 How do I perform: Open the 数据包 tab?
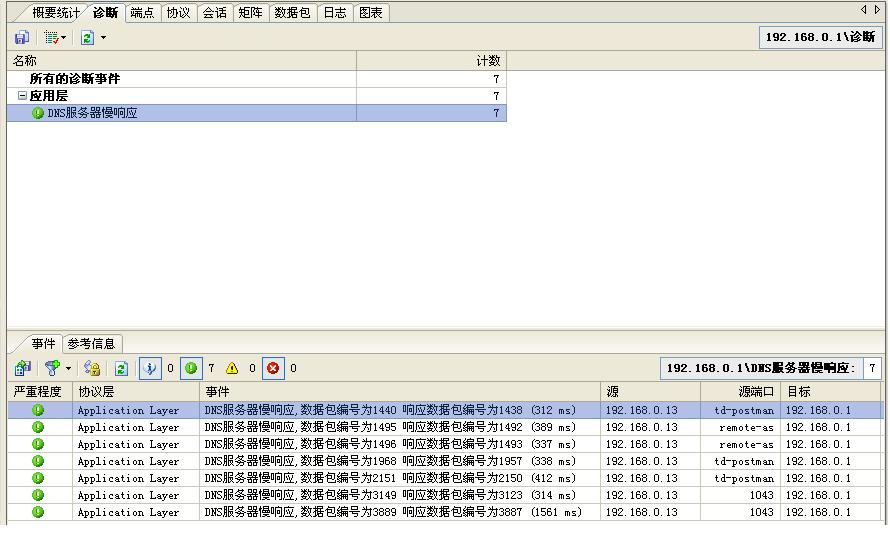tap(292, 13)
